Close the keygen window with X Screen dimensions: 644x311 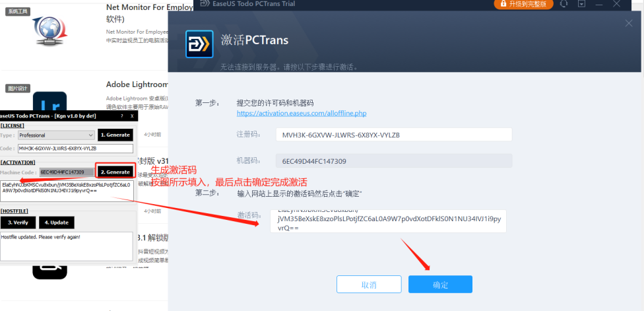click(132, 116)
